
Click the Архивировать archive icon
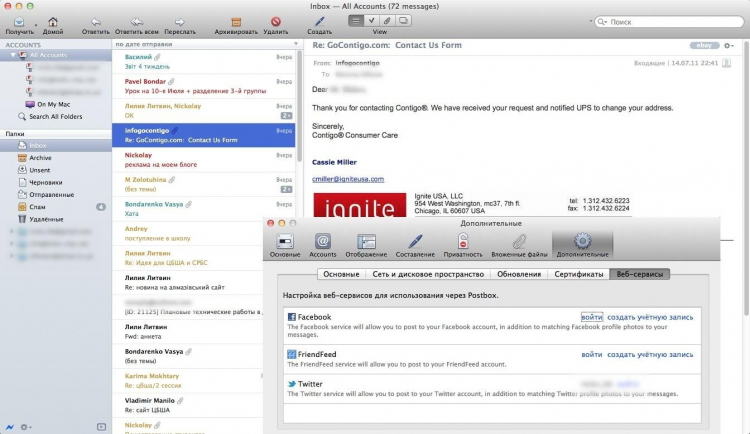(236, 22)
